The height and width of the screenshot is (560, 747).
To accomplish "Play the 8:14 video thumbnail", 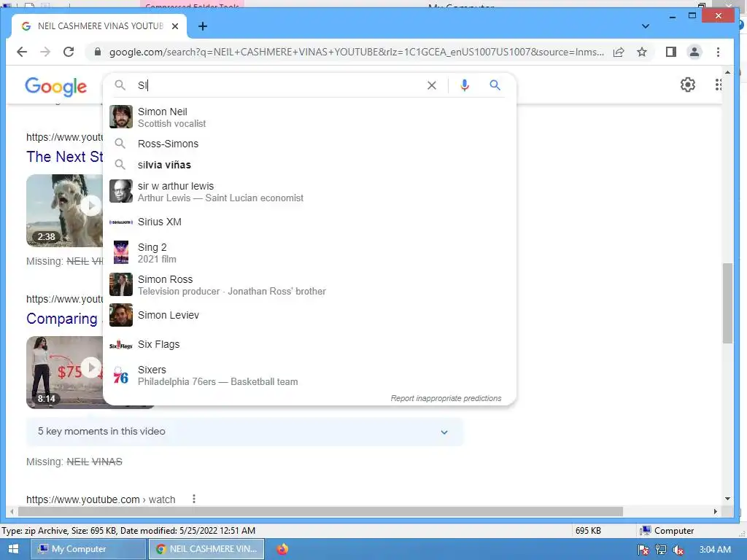I will (64, 373).
